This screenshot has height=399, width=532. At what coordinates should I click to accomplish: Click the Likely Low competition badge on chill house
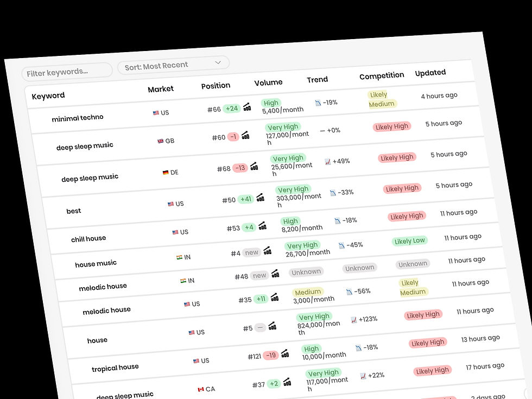tap(409, 240)
